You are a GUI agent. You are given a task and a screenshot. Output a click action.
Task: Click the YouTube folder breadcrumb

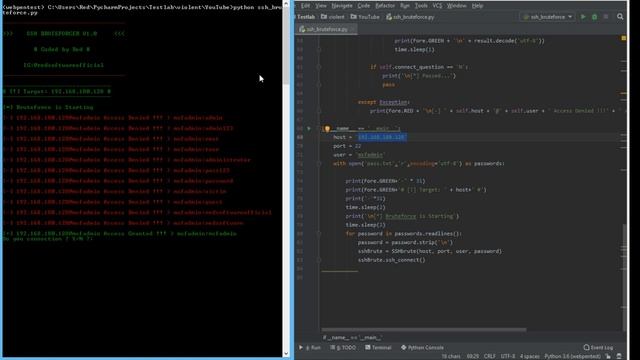coord(365,17)
